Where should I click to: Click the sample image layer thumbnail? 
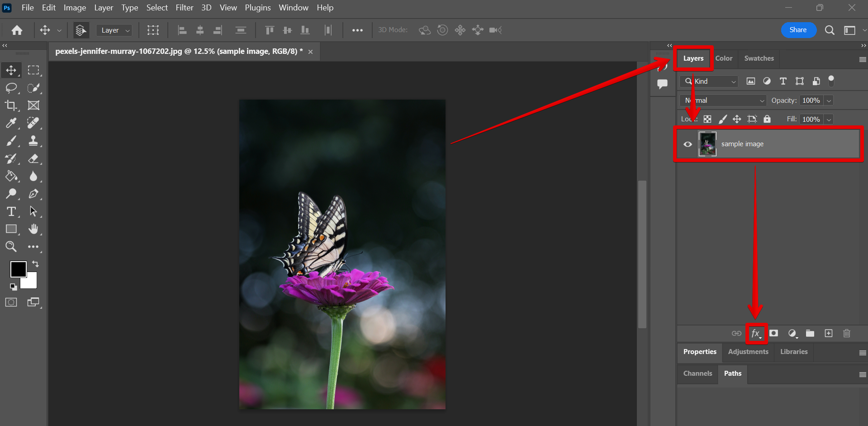(x=707, y=144)
